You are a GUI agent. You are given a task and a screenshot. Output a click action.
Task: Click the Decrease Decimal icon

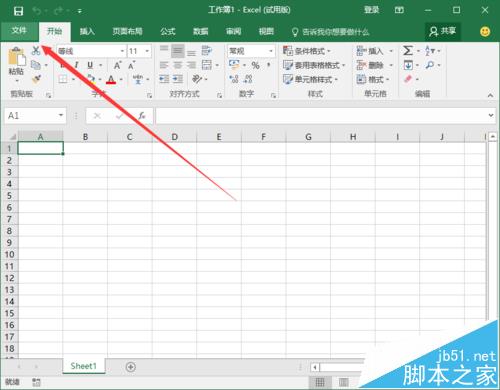click(248, 79)
